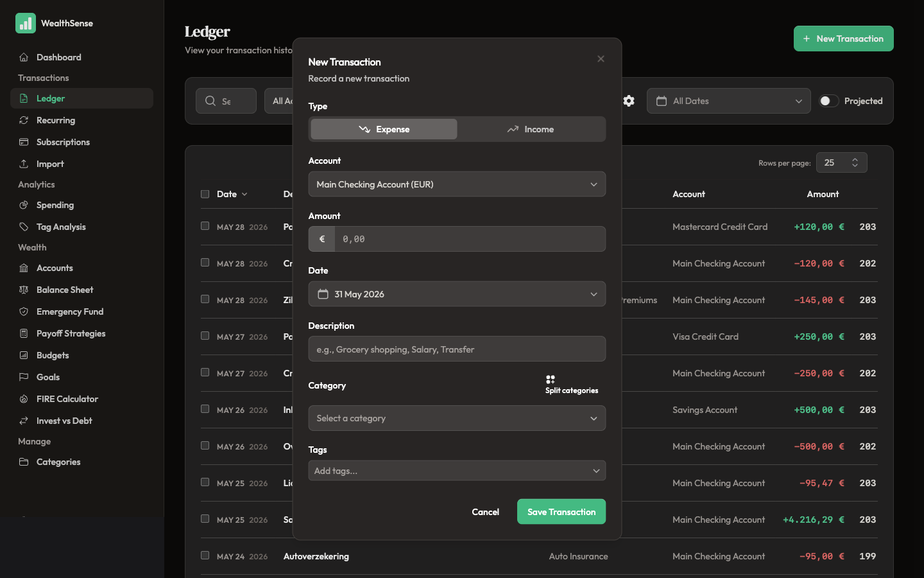The image size is (924, 578).
Task: Open Accounts under Wealth
Action: 81,268
